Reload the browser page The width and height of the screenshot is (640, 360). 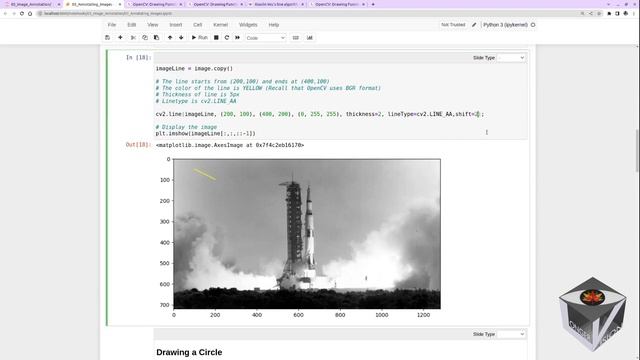(x=22, y=13)
